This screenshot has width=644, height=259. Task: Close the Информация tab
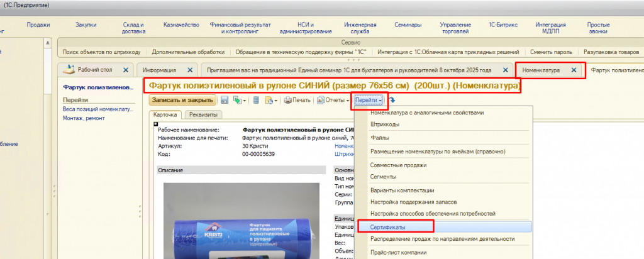(x=190, y=70)
